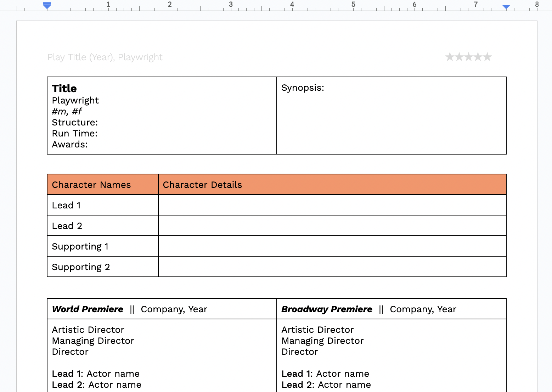Screen dimensions: 552x392
Task: Click the 'Lead 1' table cell
Action: coord(103,205)
